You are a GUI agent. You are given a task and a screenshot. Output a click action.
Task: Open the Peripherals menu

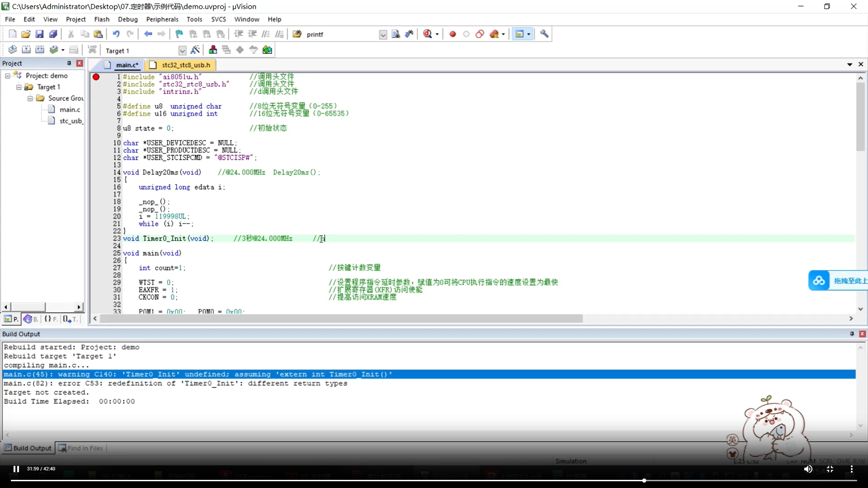[x=162, y=19]
